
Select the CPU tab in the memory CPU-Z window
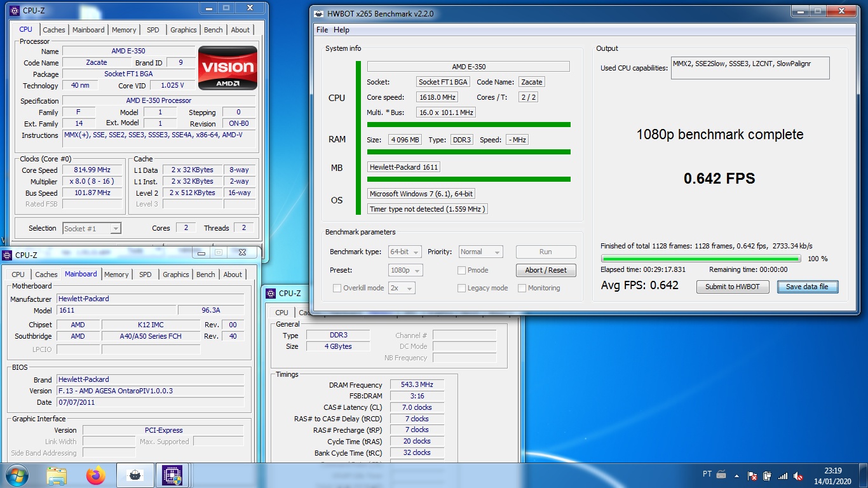pyautogui.click(x=282, y=313)
